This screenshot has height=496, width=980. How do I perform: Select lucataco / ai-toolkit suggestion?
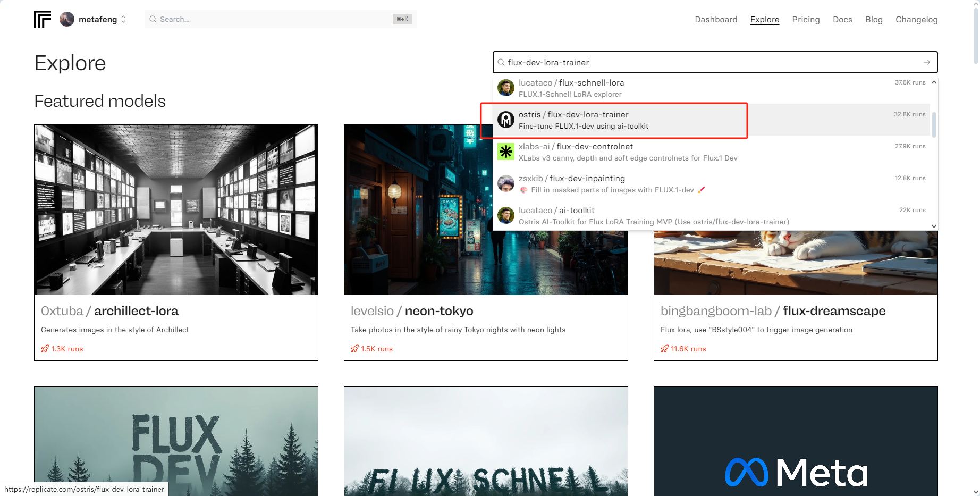(x=712, y=215)
